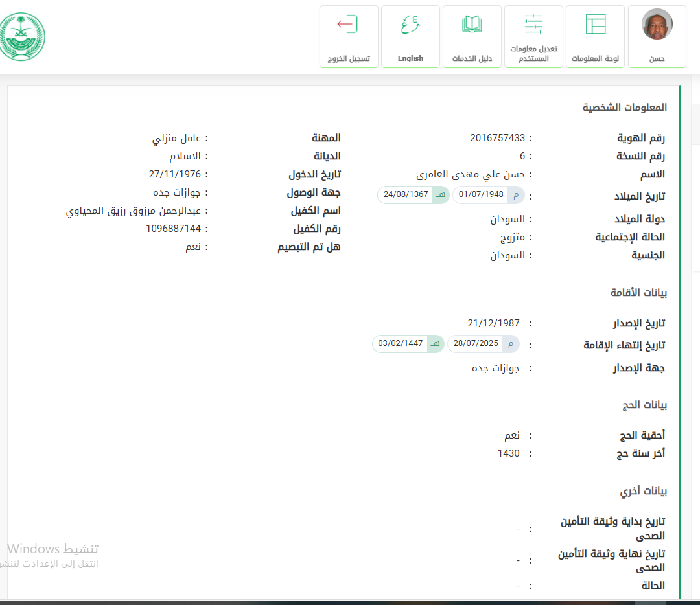The image size is (700, 605).
Task: Select Hijri (هـ) tag on residency expiry
Action: coord(436,344)
